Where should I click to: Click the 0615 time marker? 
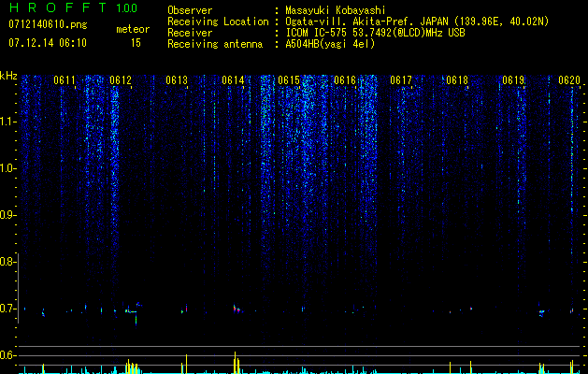coord(289,80)
